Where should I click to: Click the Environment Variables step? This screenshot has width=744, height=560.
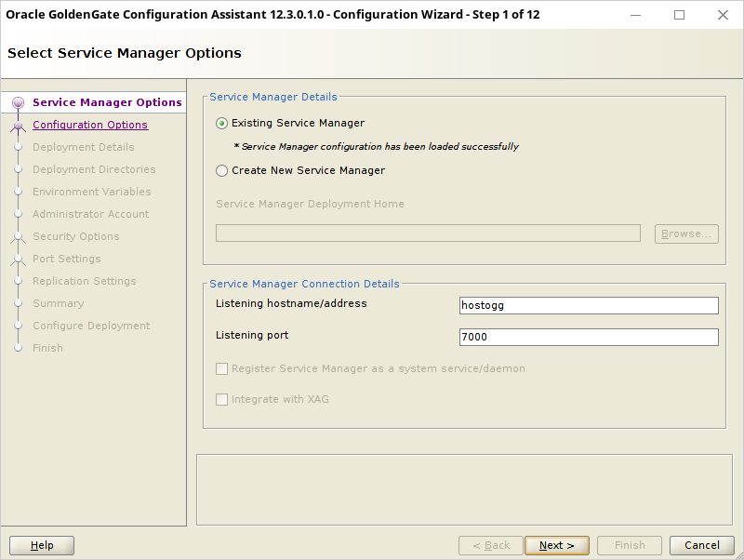(91, 192)
